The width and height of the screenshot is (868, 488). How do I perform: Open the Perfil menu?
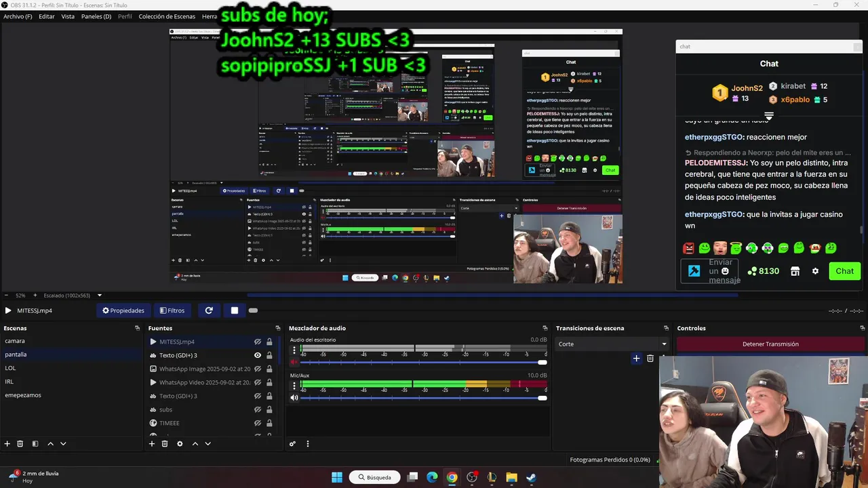[125, 16]
